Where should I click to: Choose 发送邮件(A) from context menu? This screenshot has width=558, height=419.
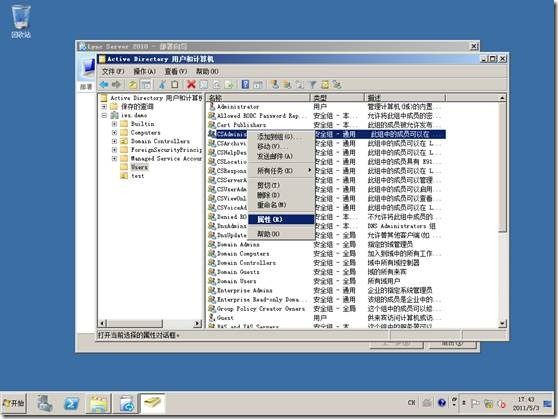click(281, 156)
